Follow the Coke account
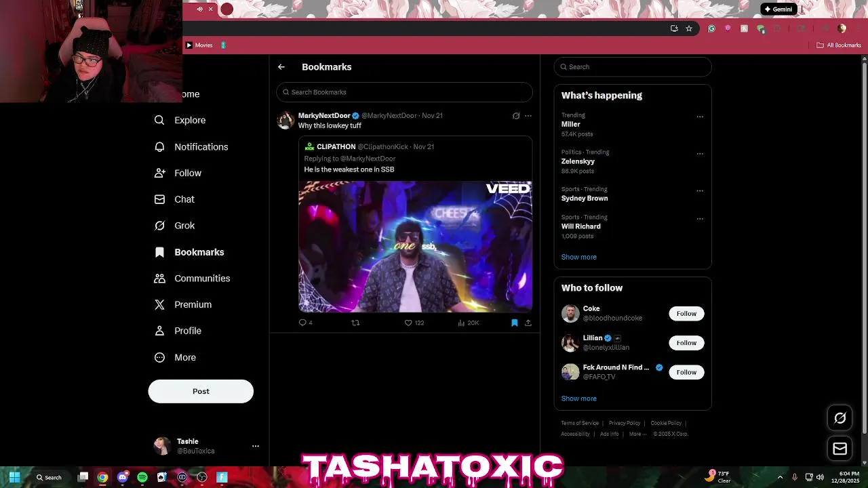868x488 pixels. point(686,314)
